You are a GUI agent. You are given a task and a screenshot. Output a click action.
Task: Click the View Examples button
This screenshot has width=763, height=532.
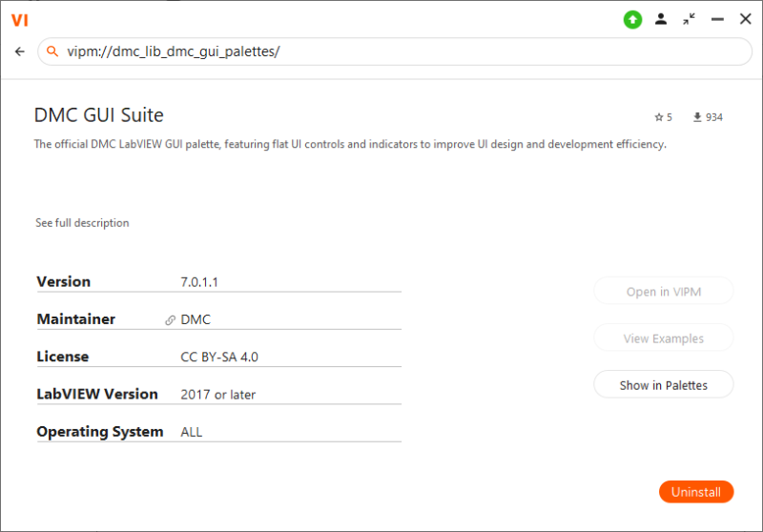click(x=663, y=338)
